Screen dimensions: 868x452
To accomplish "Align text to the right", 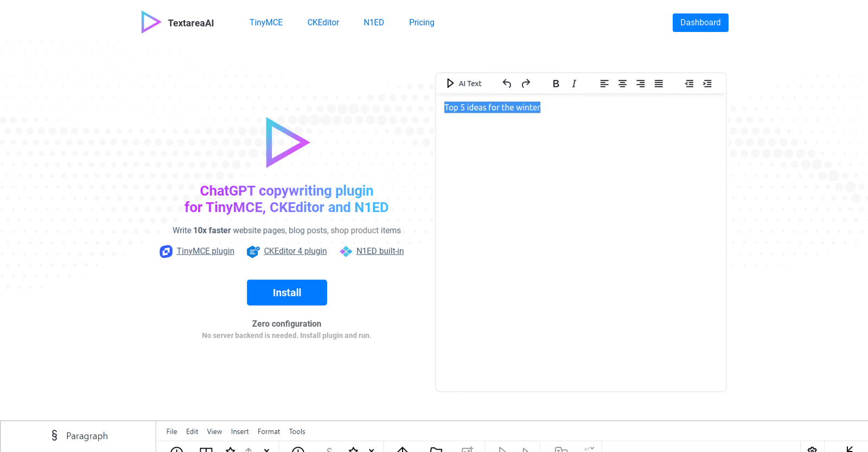I will [x=640, y=83].
